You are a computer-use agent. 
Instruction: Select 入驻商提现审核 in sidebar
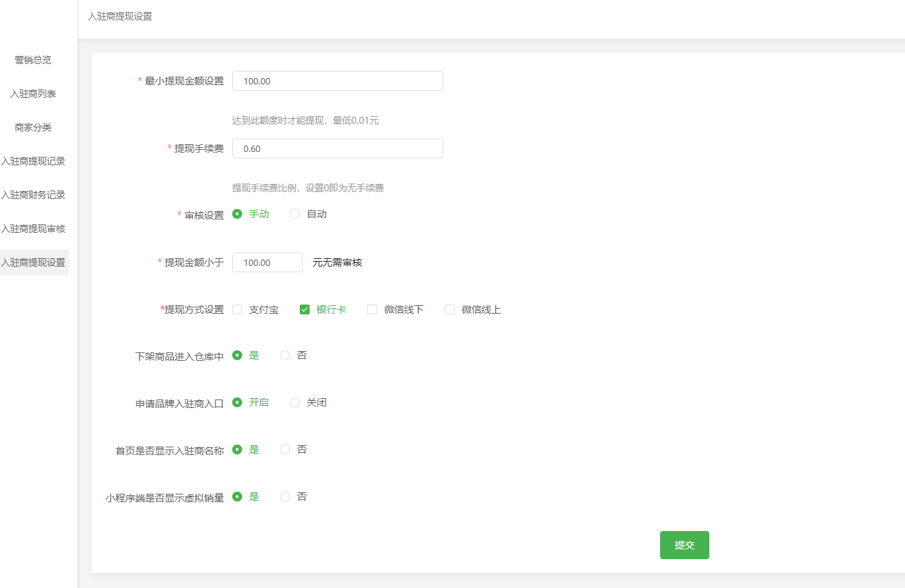click(x=33, y=229)
